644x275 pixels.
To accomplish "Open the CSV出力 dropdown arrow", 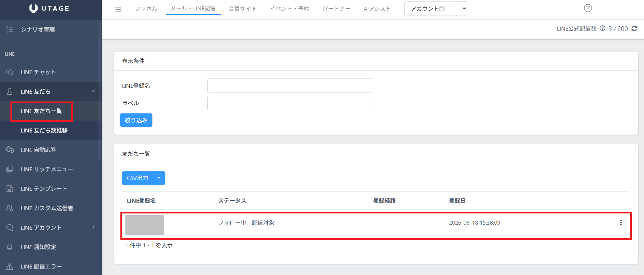I will pyautogui.click(x=159, y=178).
